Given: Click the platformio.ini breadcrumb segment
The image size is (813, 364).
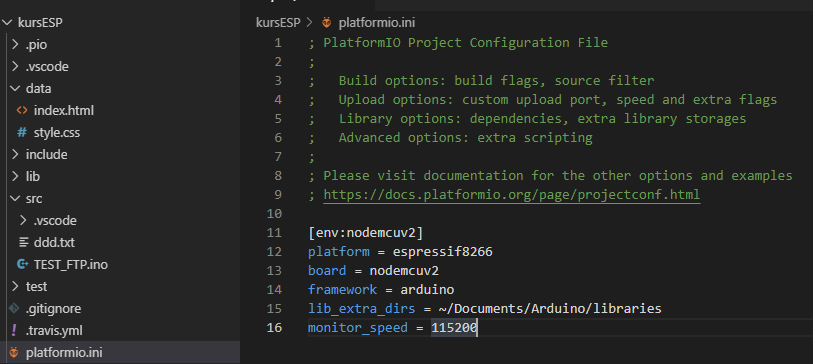Looking at the screenshot, I should click(x=377, y=23).
